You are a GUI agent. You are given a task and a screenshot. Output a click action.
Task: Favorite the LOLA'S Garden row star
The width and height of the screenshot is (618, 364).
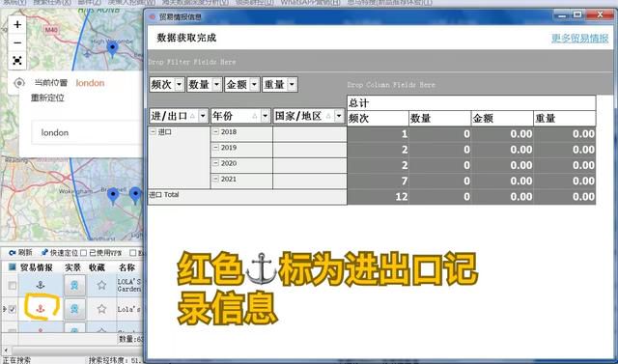click(101, 285)
